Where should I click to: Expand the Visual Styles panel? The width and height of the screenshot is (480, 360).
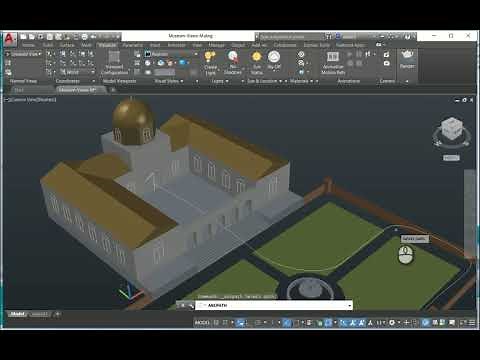169,81
